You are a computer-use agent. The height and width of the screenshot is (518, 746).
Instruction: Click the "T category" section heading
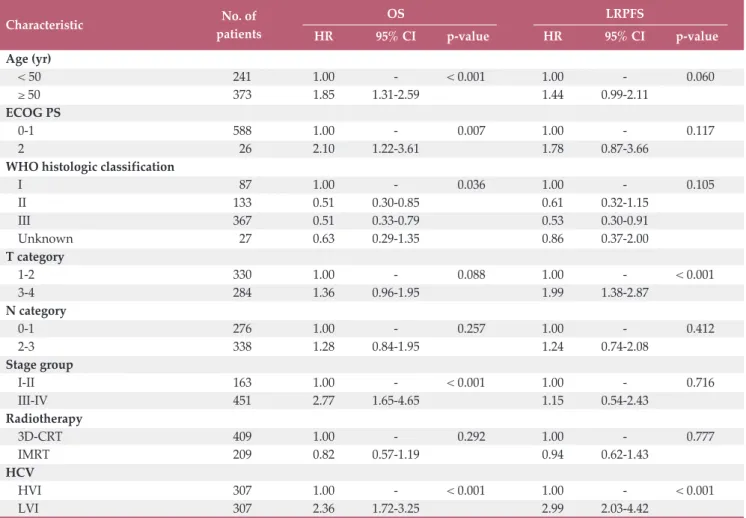click(x=35, y=257)
